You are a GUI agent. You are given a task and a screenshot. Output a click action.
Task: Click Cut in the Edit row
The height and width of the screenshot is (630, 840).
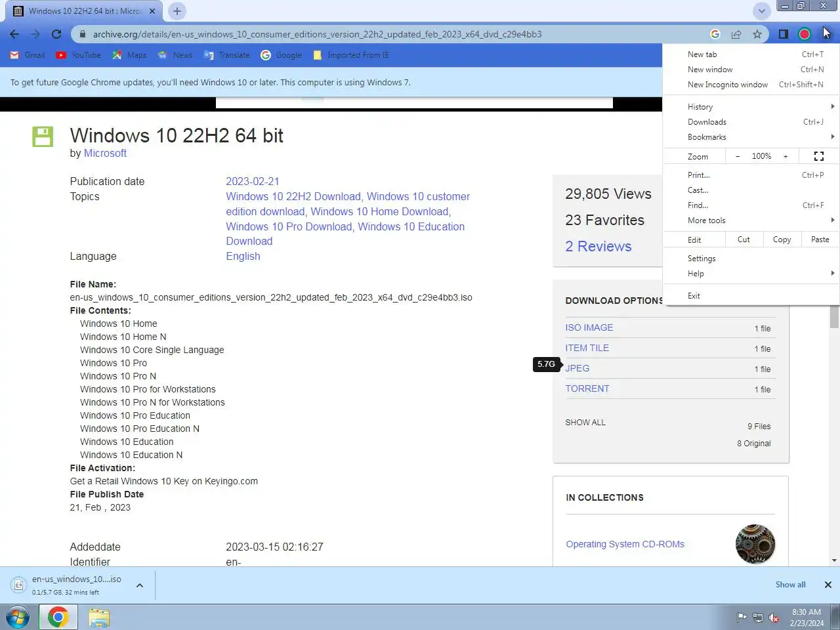tap(744, 240)
